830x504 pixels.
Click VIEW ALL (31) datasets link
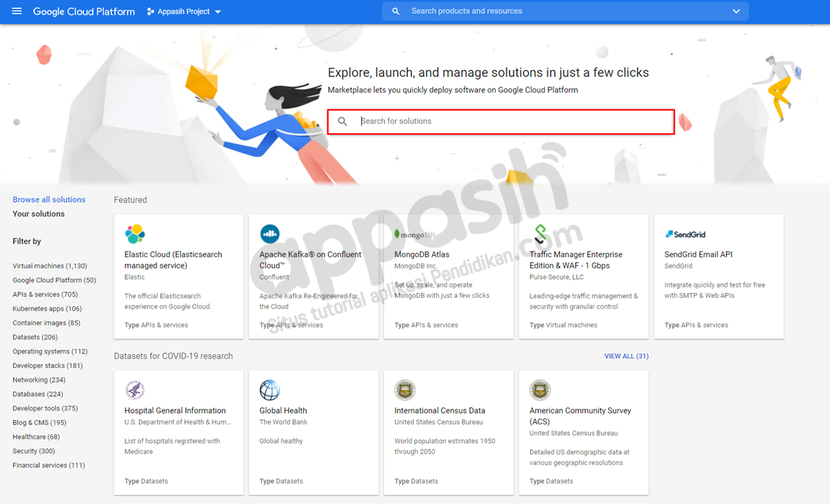coord(626,356)
